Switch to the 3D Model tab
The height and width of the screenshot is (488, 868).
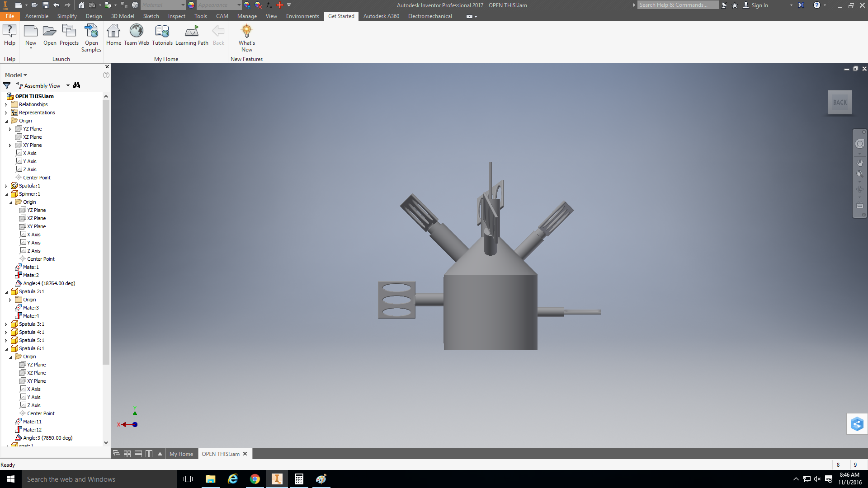point(123,16)
